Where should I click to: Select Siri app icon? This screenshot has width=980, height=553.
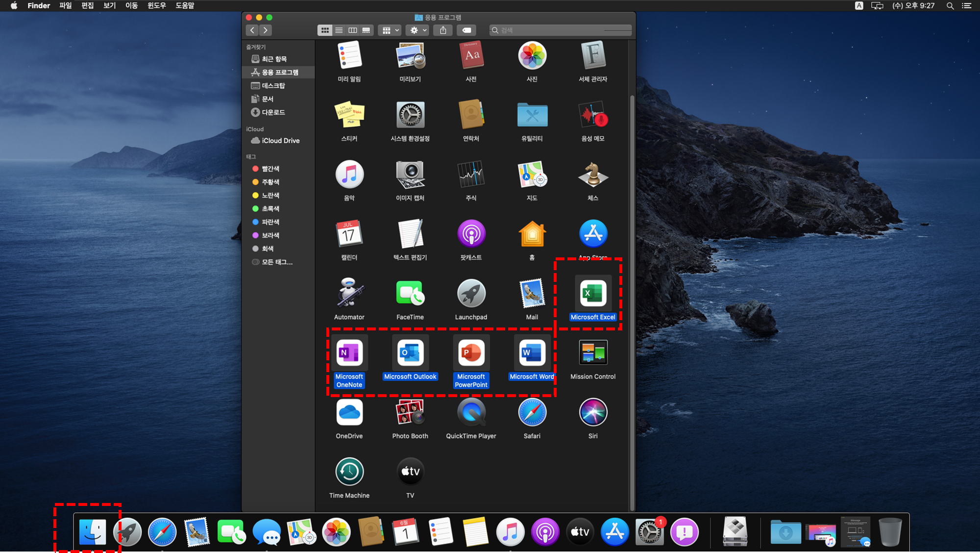[x=593, y=412]
